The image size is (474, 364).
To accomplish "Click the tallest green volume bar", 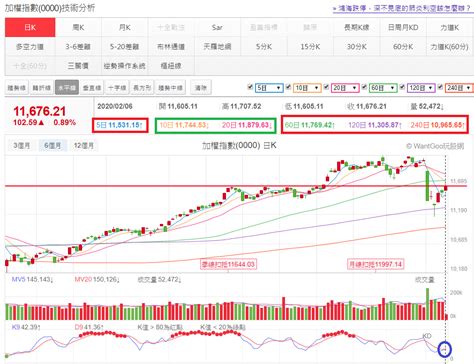I will (x=427, y=304).
